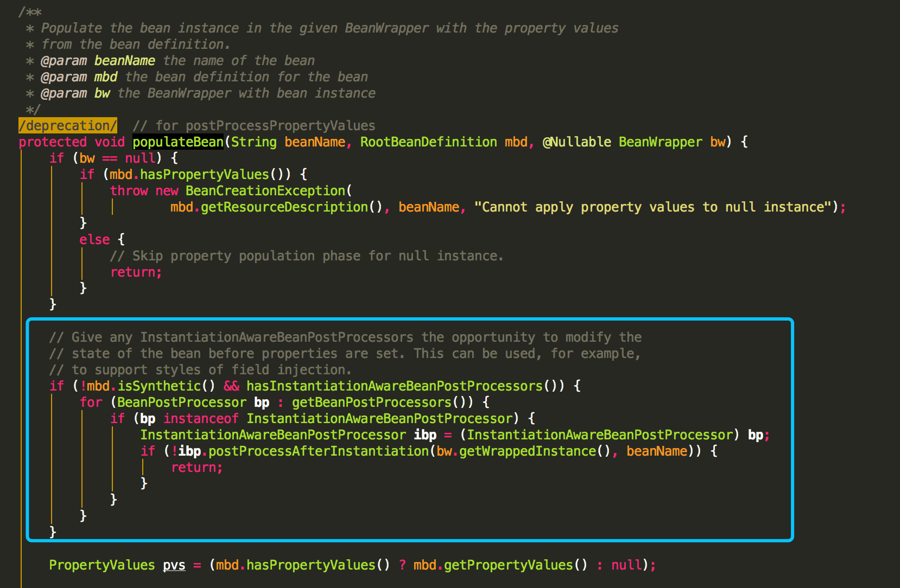The width and height of the screenshot is (900, 588).
Task: Click the getWrappedInstance() call
Action: pyautogui.click(x=535, y=451)
